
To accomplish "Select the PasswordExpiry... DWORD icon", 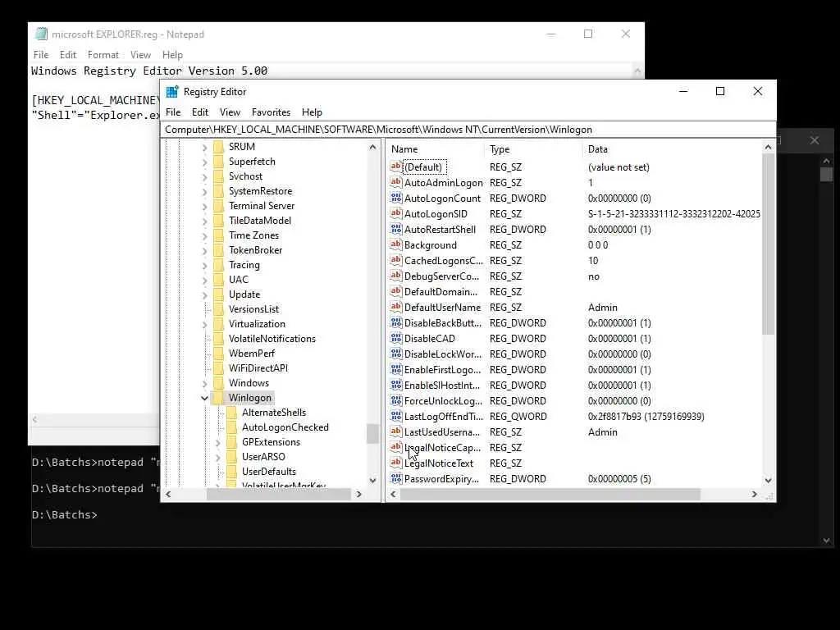I will (396, 478).
